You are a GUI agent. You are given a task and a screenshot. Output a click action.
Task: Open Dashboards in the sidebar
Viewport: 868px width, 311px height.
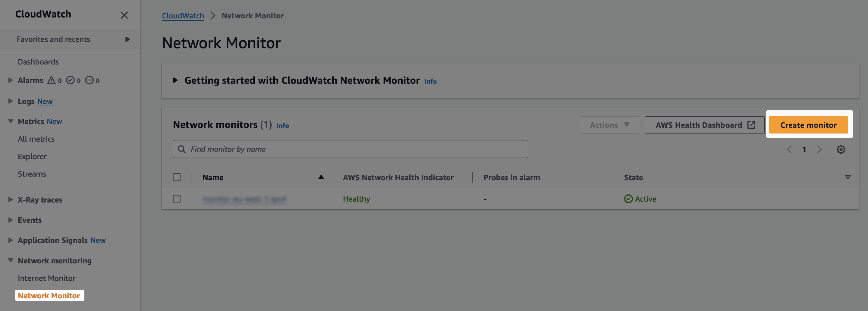pos(38,62)
